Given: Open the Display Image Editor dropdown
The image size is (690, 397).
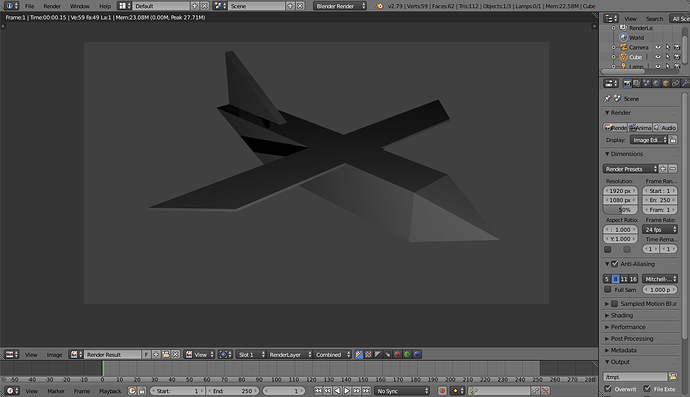Looking at the screenshot, I should click(649, 140).
